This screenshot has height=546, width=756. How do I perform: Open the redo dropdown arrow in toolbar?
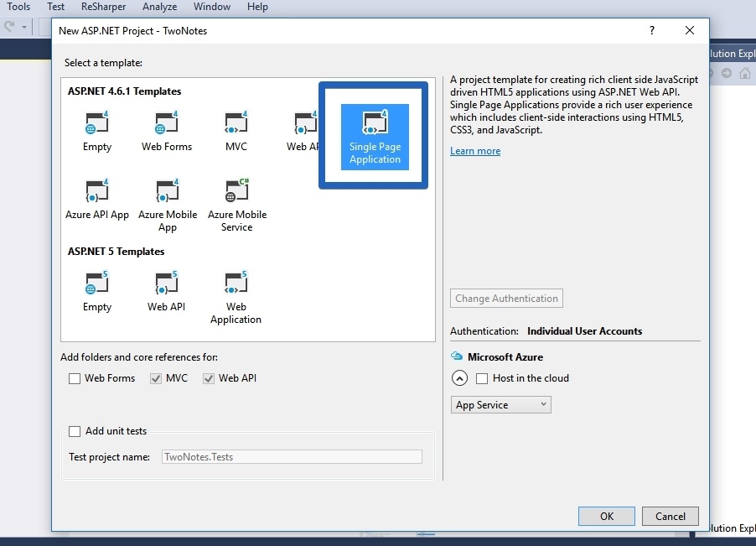point(24,27)
